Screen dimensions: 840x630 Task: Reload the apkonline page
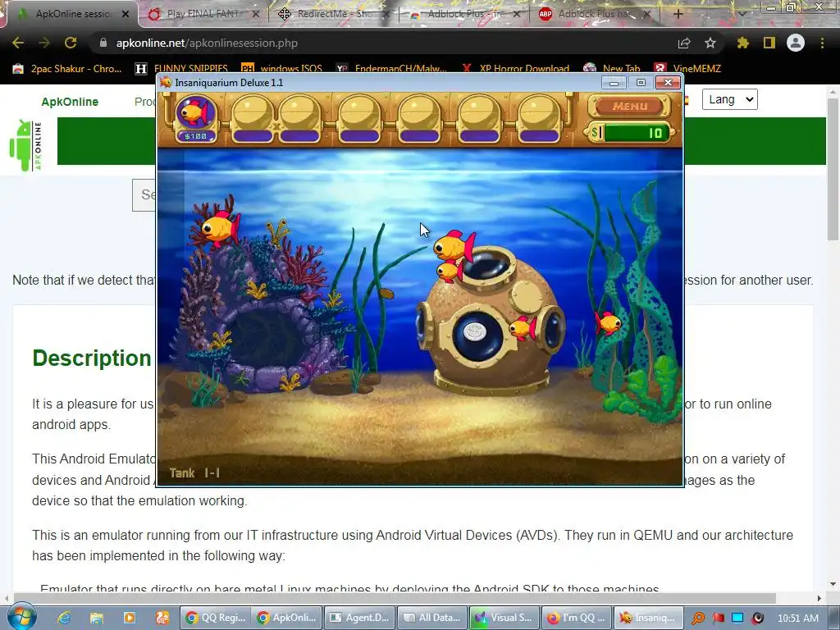click(71, 43)
